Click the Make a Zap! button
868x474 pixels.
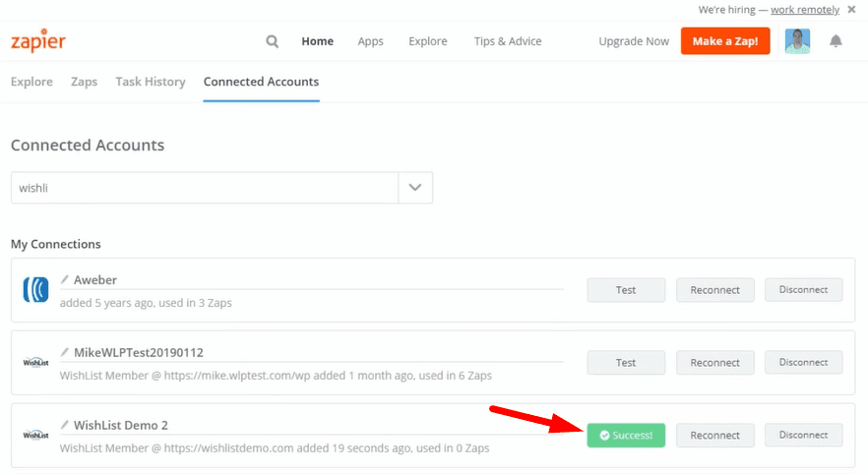pyautogui.click(x=725, y=41)
